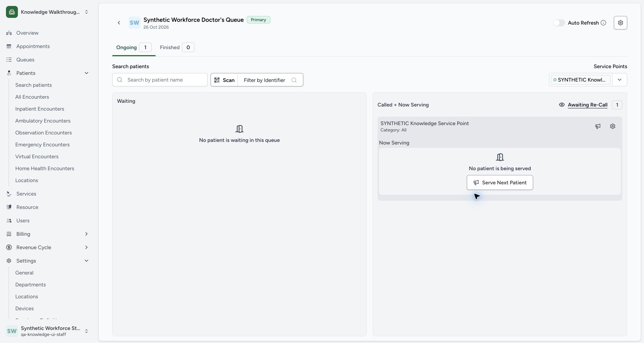The image size is (644, 343).
Task: Open Devices under Settings
Action: (25, 308)
